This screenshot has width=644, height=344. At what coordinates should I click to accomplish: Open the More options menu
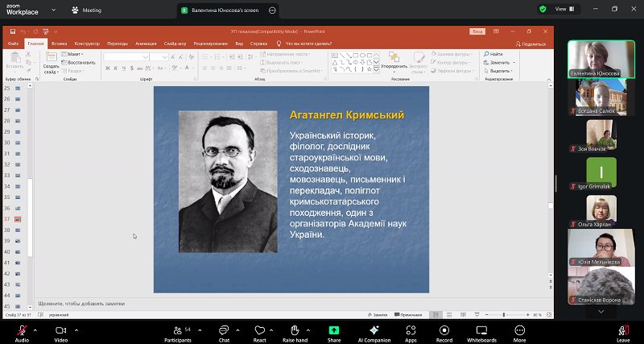pos(519,330)
